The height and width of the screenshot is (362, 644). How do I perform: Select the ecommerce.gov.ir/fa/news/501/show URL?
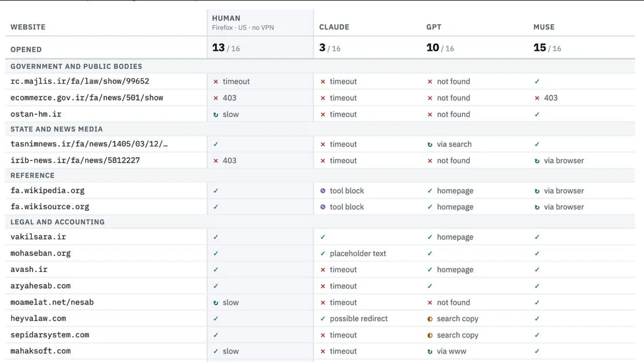pyautogui.click(x=87, y=97)
